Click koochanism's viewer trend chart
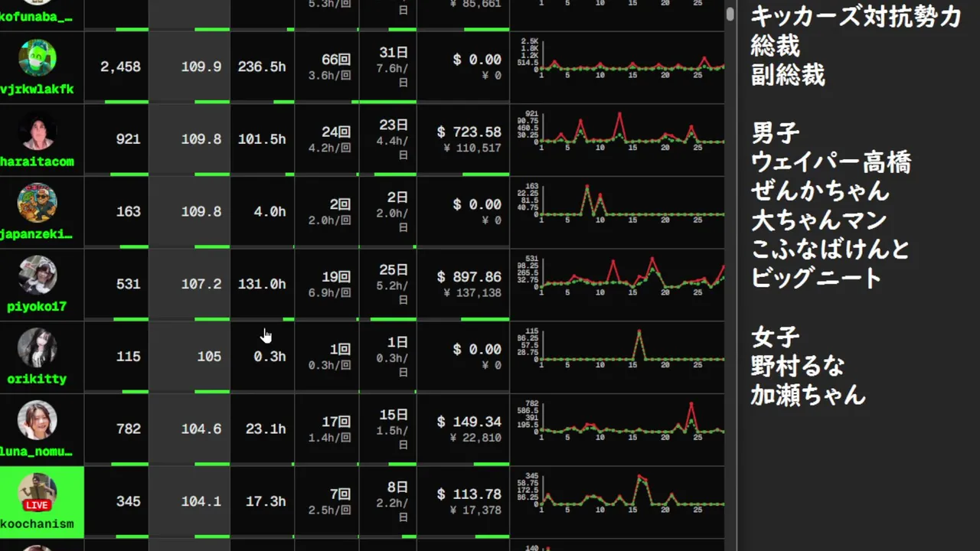 pos(621,492)
